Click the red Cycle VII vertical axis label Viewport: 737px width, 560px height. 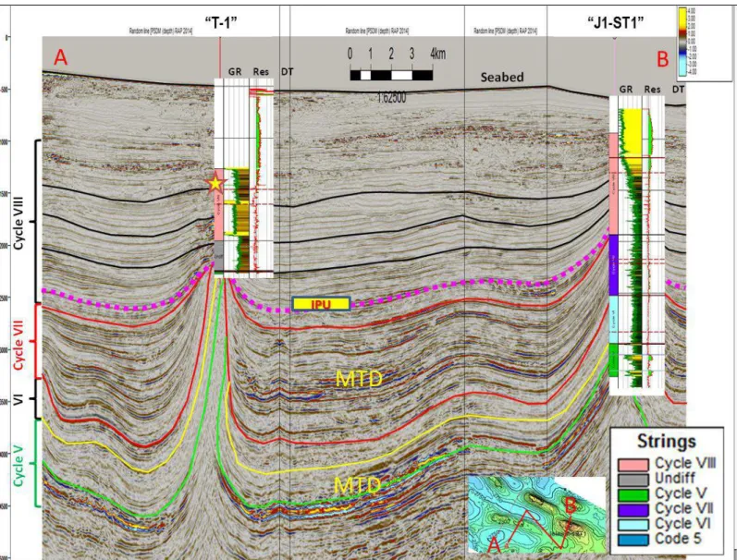coord(18,345)
